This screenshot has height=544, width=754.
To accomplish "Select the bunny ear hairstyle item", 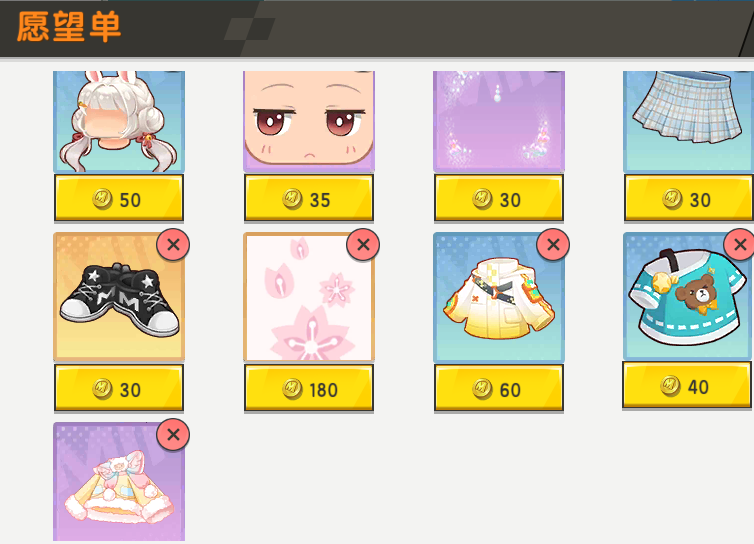I will [119, 122].
